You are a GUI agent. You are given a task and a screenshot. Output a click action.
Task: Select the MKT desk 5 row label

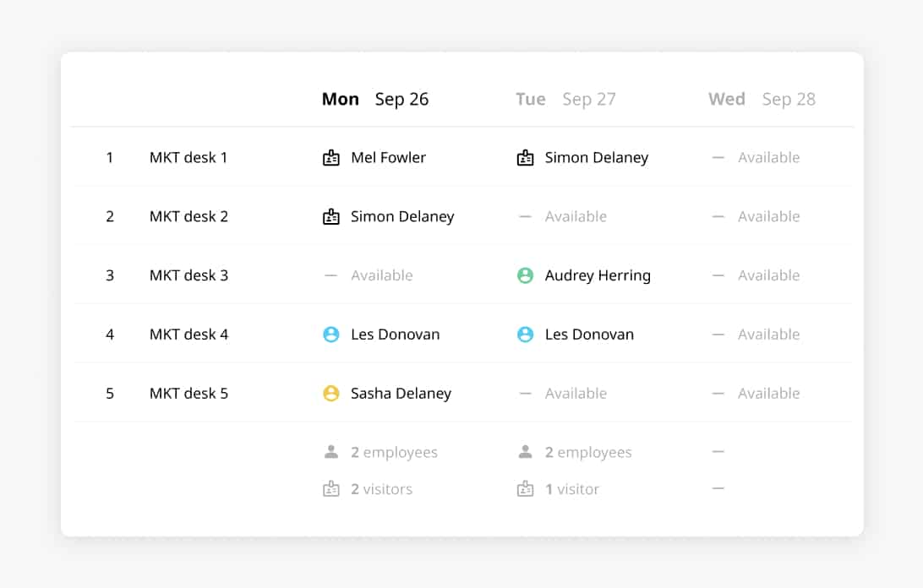188,393
